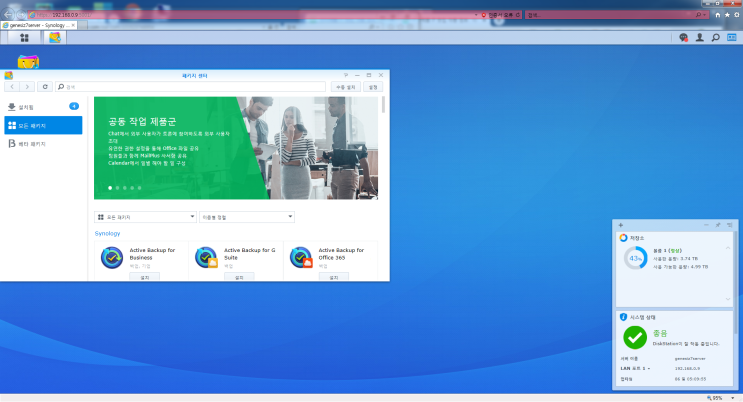743x402 pixels.
Task: Add a widget with the plus icon
Action: 621,225
